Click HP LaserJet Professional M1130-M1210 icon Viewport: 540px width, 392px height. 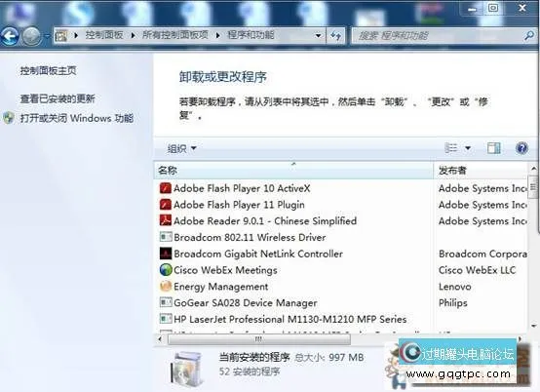coord(166,319)
